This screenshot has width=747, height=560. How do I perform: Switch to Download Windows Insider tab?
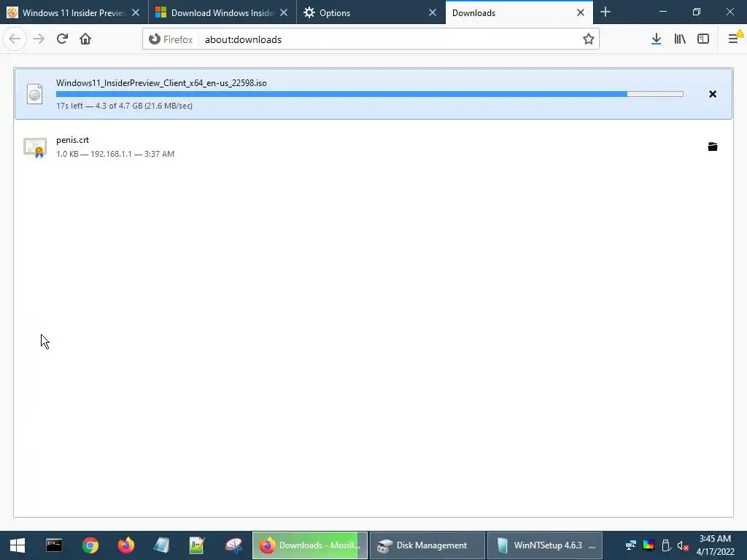click(x=222, y=12)
